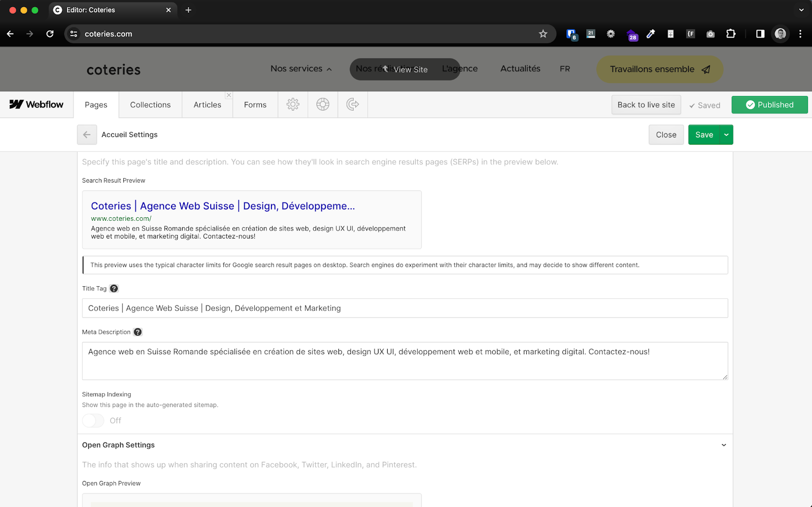
Task: Open browser extensions puzzle icon
Action: point(731,34)
